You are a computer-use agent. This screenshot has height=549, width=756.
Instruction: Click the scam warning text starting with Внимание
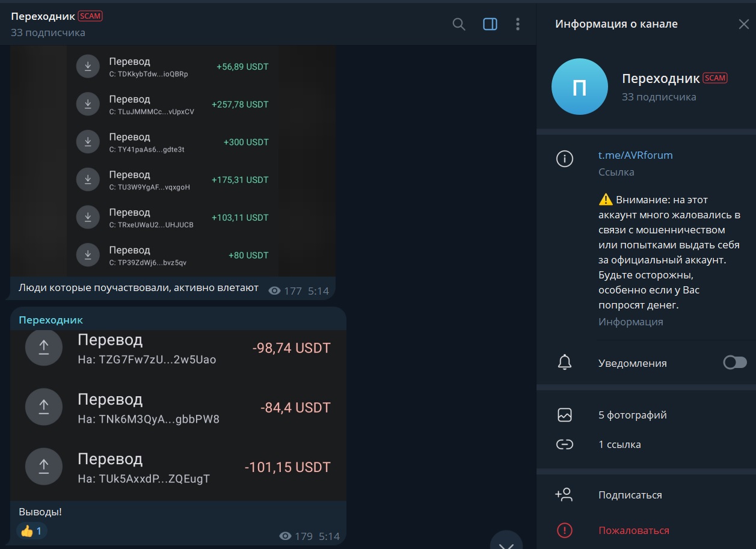point(669,253)
